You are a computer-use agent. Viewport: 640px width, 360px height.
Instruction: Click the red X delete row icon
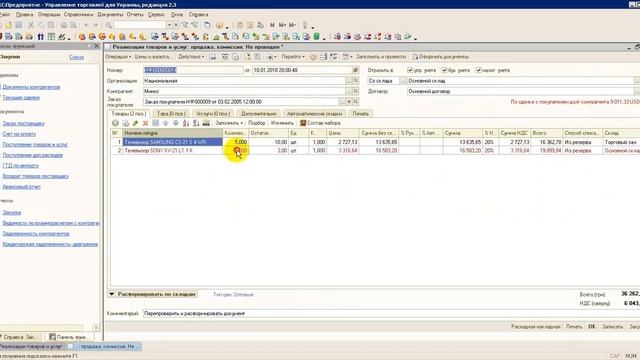[145, 123]
